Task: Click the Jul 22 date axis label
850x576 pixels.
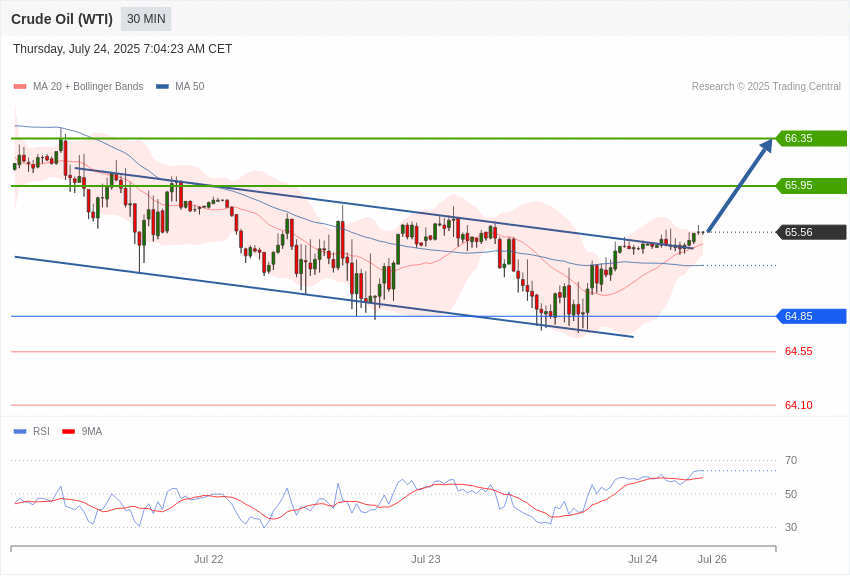Action: 209,559
